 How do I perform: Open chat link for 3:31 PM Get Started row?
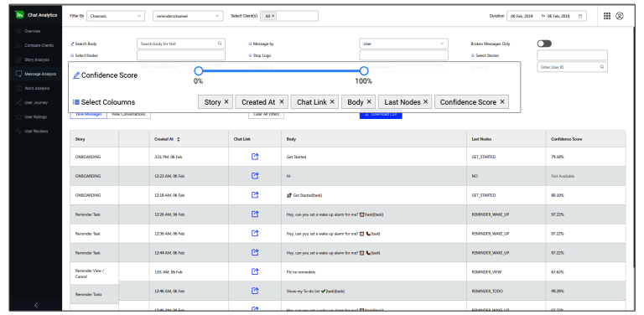point(255,157)
